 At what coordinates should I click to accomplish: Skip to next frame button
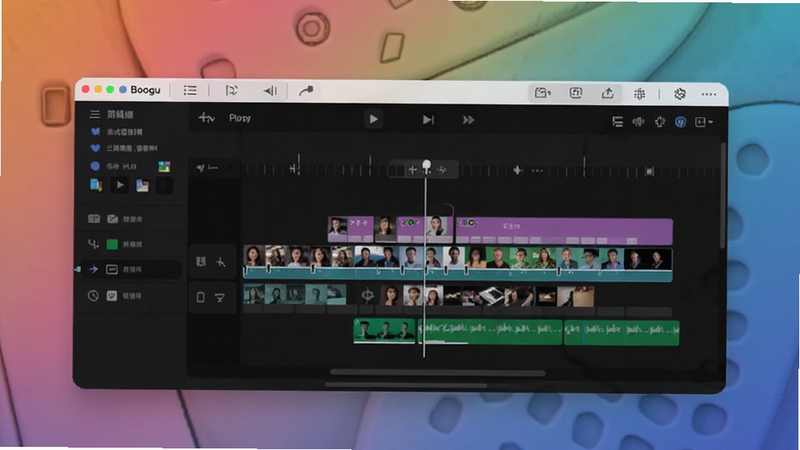click(x=428, y=120)
